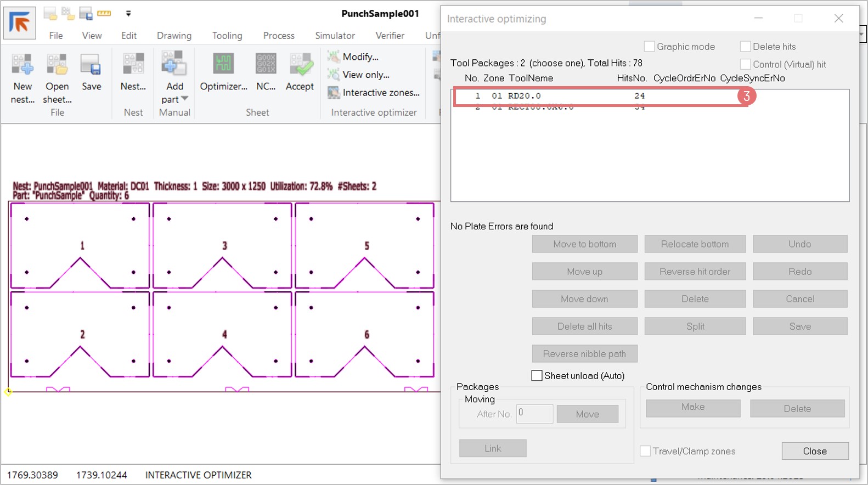Switch to the Simulator menu
The image size is (868, 485).
tap(335, 36)
